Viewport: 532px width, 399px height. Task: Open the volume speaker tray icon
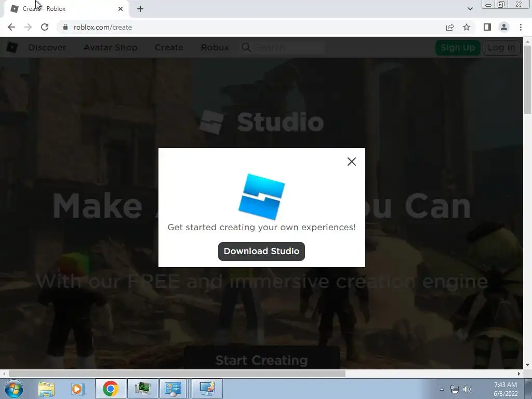pos(467,389)
